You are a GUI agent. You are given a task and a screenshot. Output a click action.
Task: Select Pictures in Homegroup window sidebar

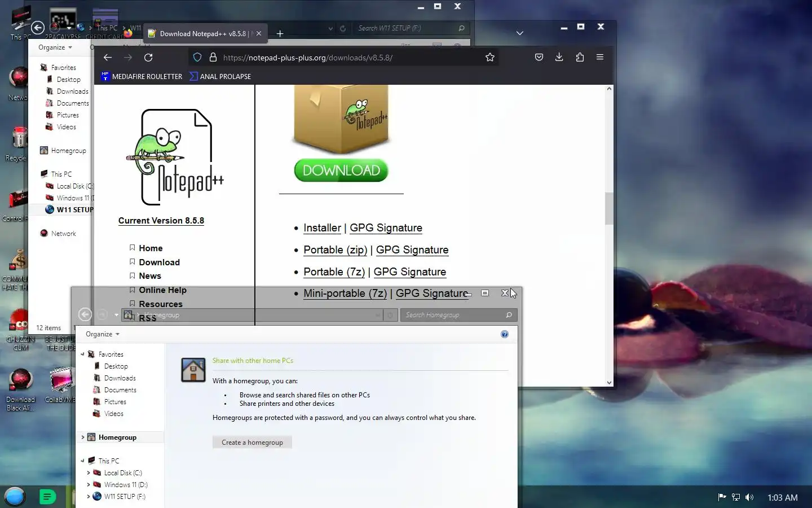click(x=115, y=402)
